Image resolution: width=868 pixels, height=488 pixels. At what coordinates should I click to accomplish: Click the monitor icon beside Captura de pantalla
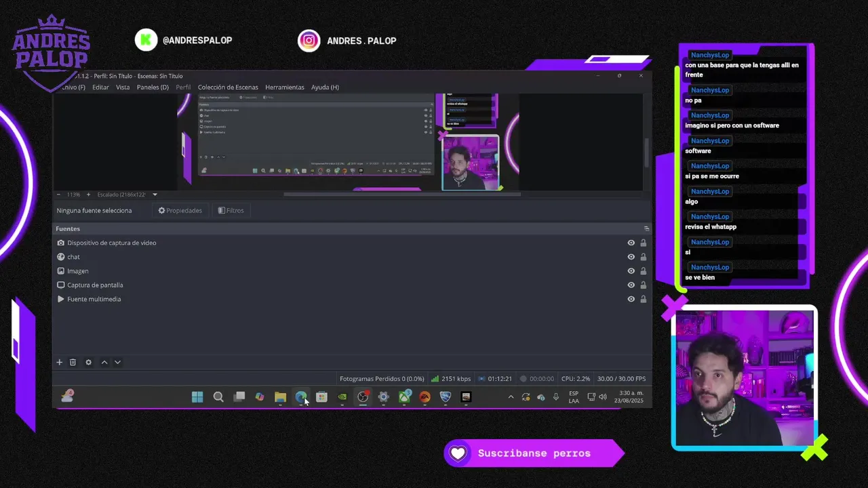61,285
